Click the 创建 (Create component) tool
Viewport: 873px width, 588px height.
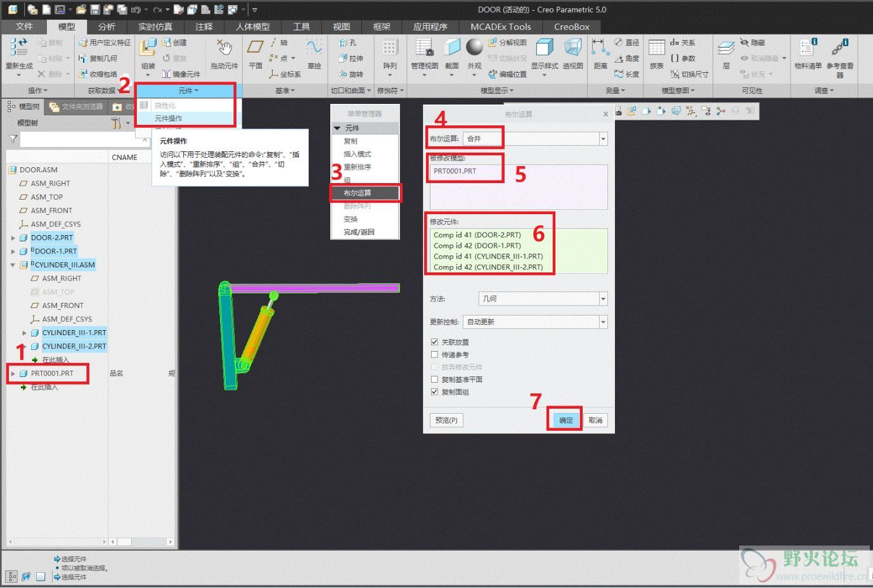[174, 42]
